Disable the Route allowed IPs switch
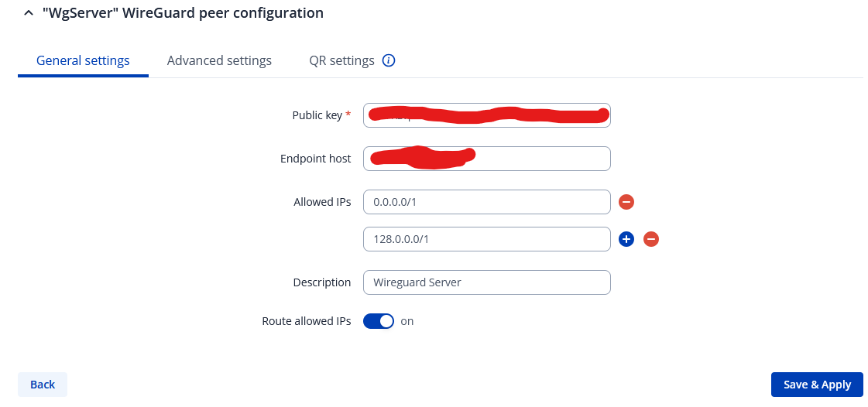This screenshot has height=407, width=868. (379, 321)
